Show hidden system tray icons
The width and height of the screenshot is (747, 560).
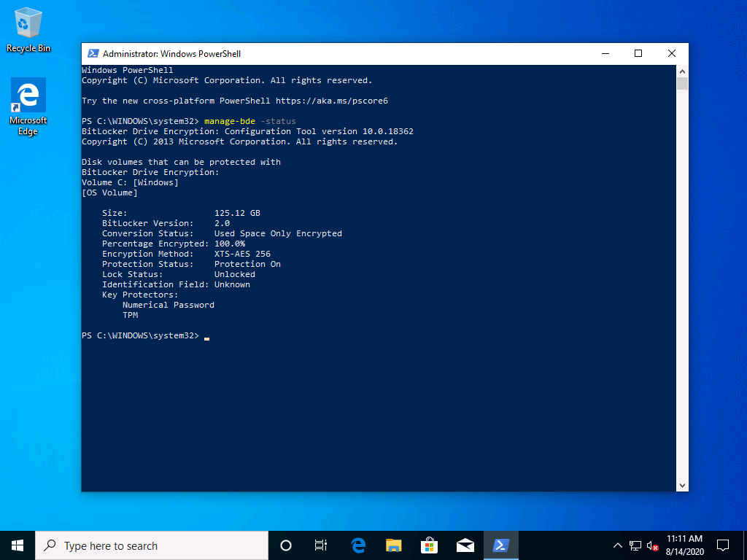(x=617, y=545)
